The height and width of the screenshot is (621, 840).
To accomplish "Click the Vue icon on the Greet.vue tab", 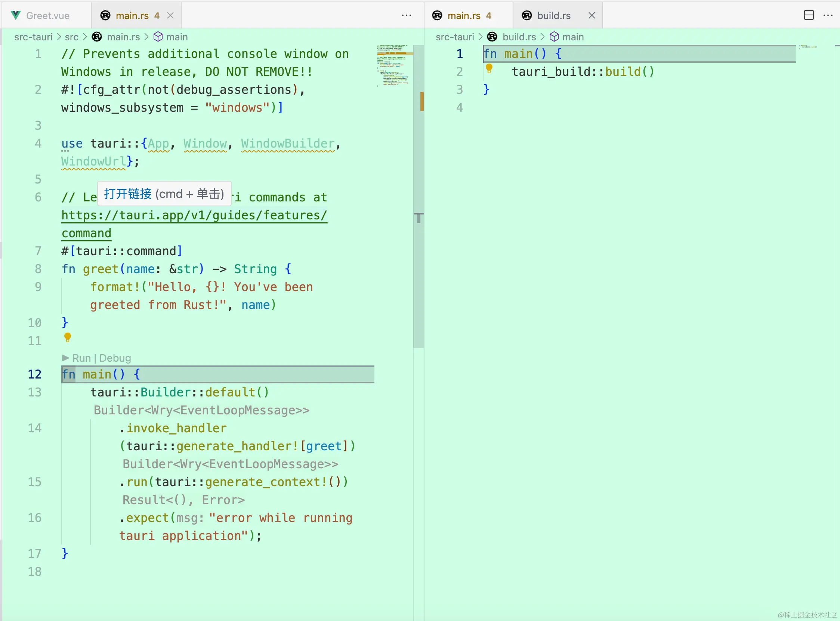I will [x=16, y=15].
